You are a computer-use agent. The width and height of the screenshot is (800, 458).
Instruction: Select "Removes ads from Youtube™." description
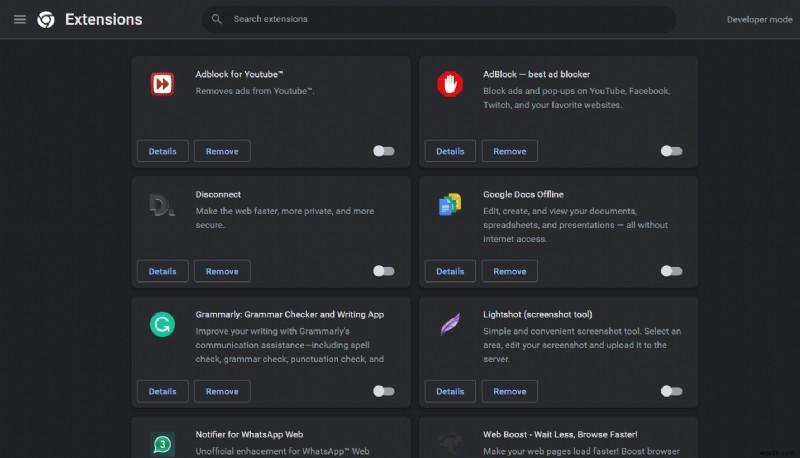[255, 91]
